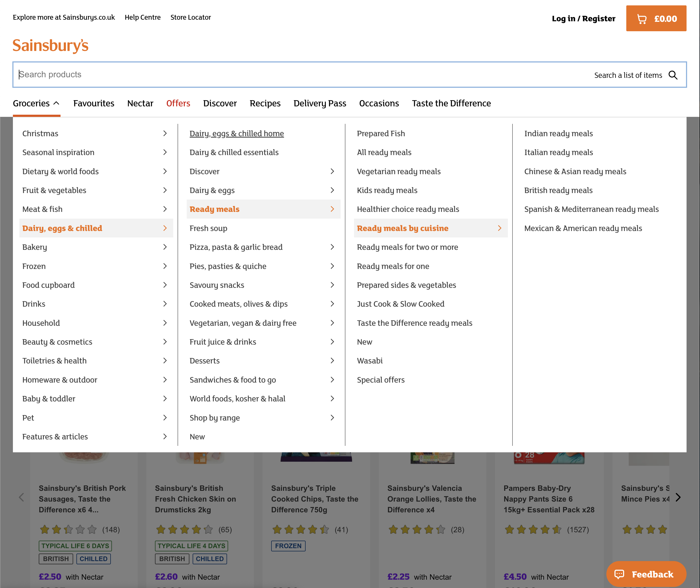Collapse the Groceries menu via its chevron

(57, 103)
